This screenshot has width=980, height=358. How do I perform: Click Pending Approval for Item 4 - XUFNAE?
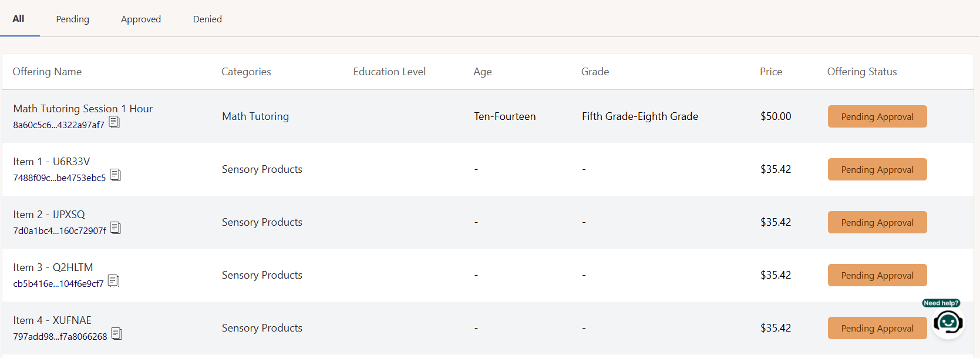coord(877,328)
